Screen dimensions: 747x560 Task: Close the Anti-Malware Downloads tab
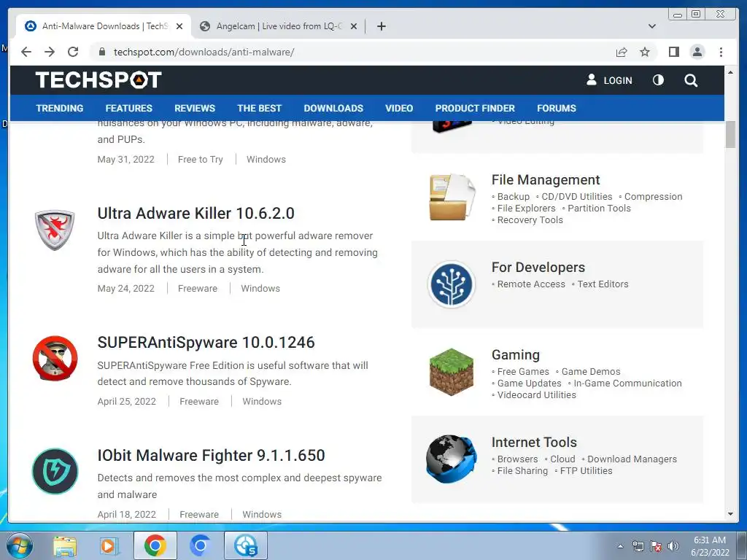tap(179, 26)
